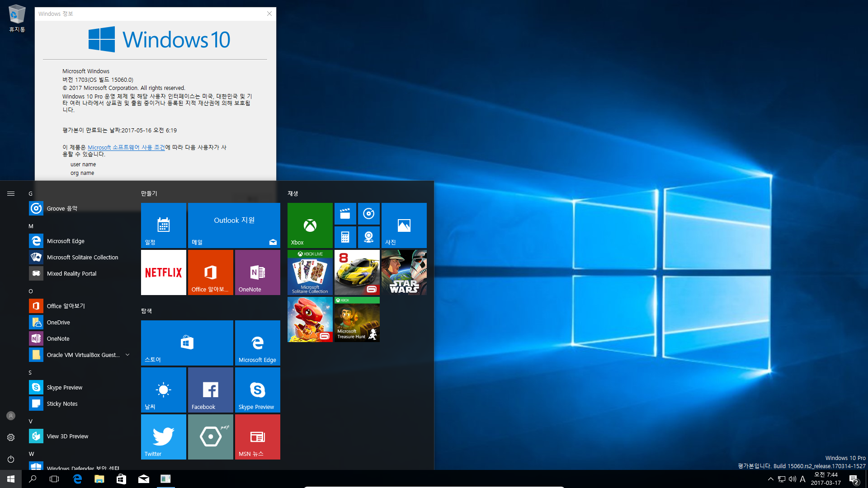Open Mixed Reality Portal from app list
Viewport: 868px width, 488px height.
pyautogui.click(x=81, y=273)
